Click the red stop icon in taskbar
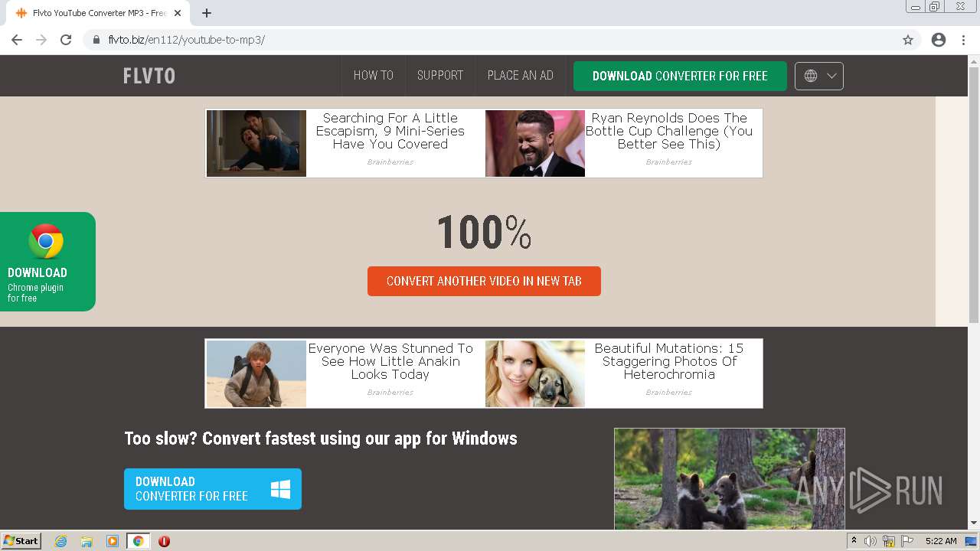Image resolution: width=980 pixels, height=551 pixels. tap(164, 541)
